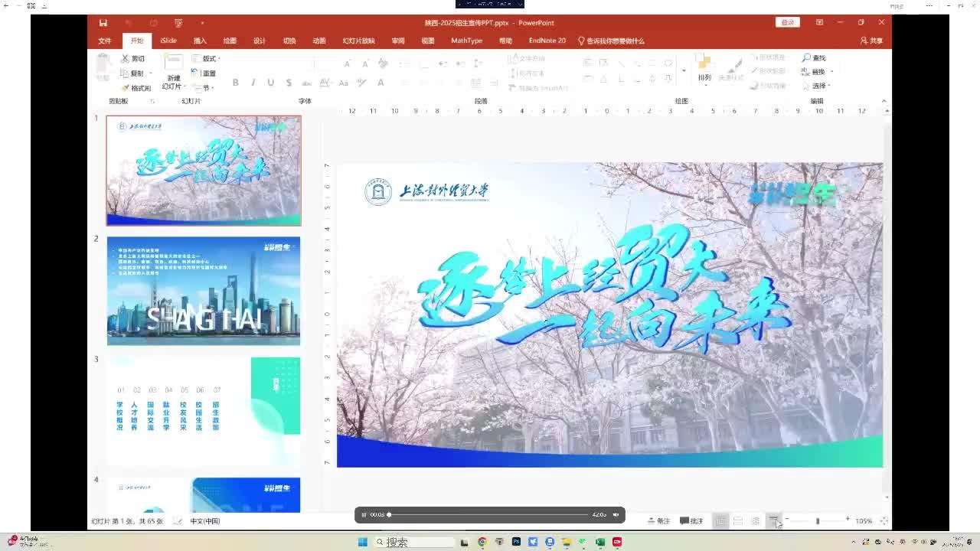Pause the video playback
Screen dimensions: 980x551
coord(364,515)
